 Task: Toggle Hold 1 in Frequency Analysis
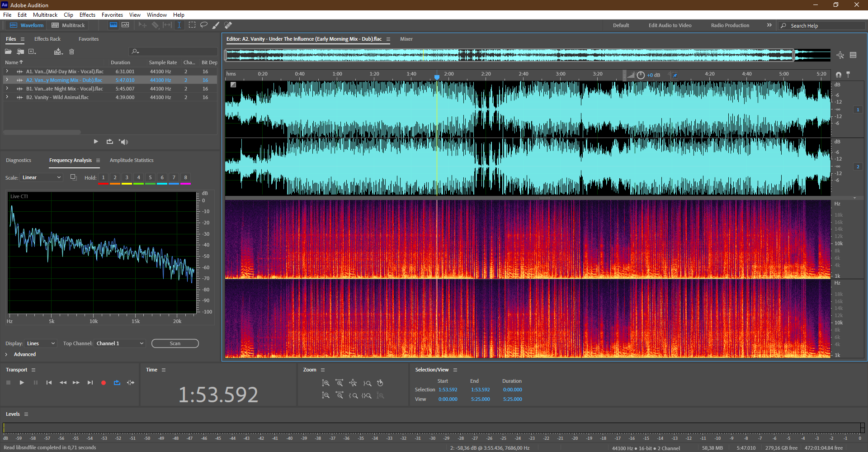[x=104, y=178]
